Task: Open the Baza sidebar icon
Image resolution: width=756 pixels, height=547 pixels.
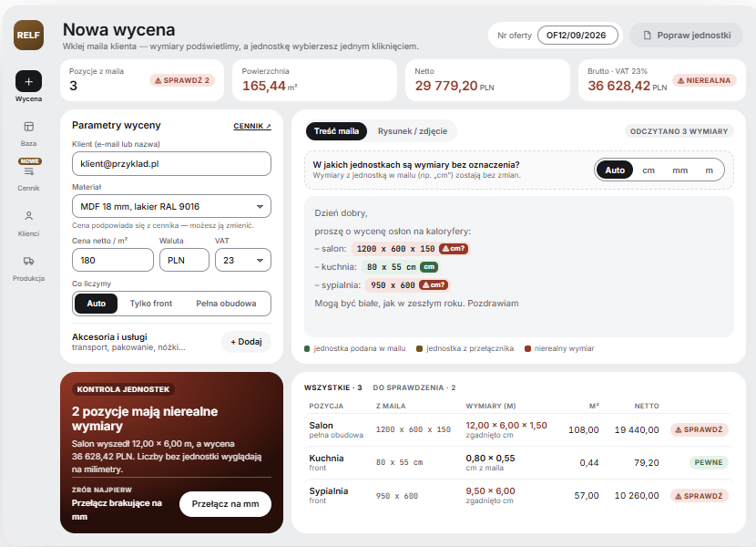Action: point(28,127)
